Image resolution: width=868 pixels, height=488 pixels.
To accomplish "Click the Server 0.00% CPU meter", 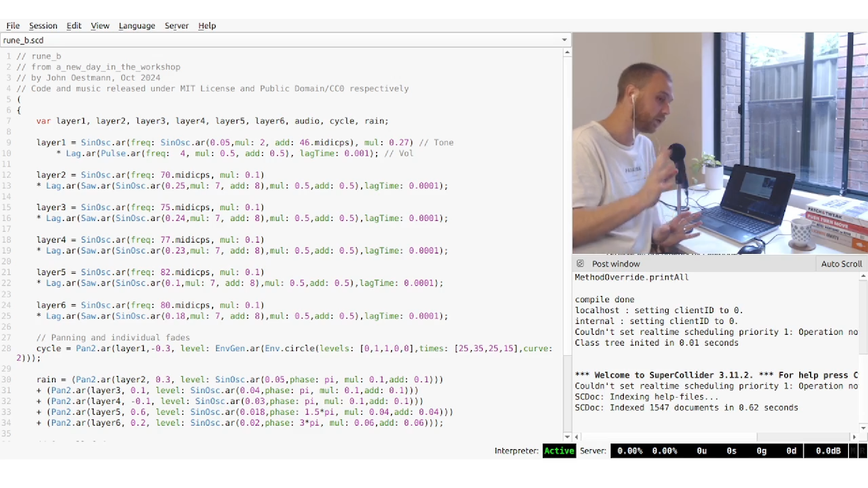I will pos(630,450).
